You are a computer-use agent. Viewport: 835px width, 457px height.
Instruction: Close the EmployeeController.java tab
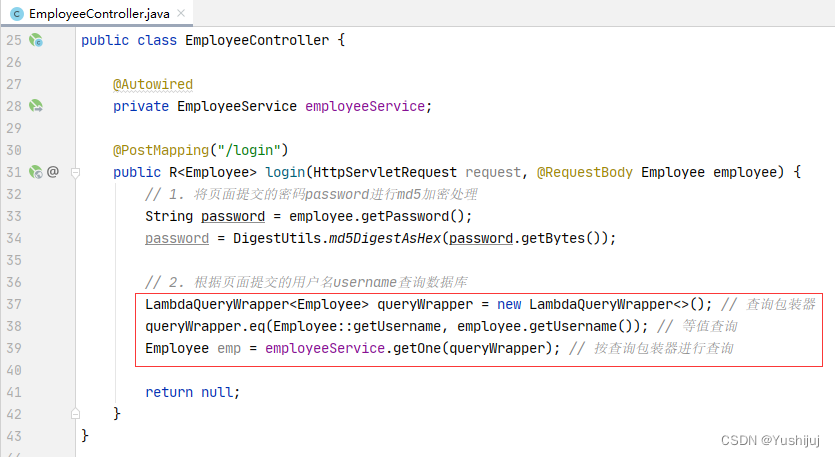pos(181,13)
